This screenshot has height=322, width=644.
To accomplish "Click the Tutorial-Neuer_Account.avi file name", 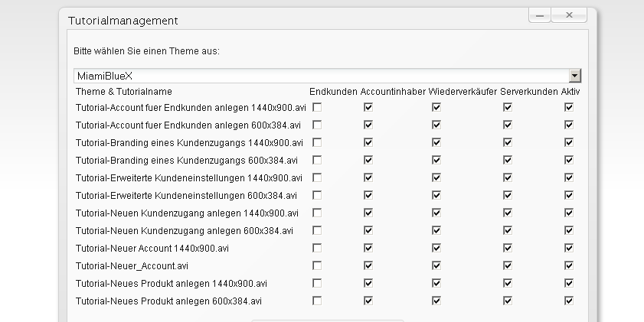I will point(132,266).
